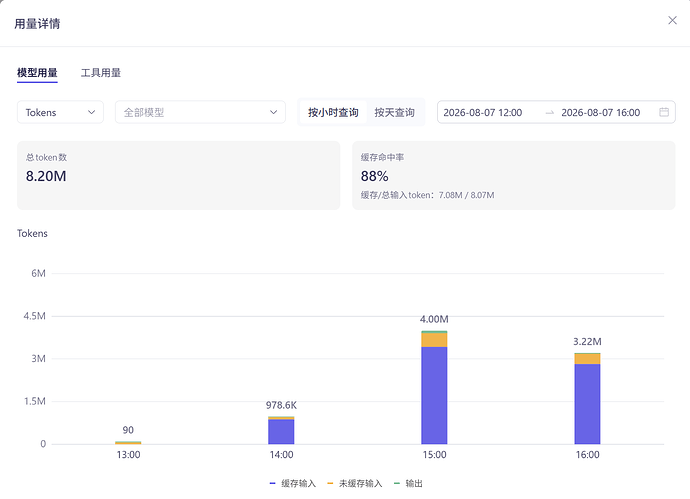Toggle the 未缓存输入 legend series
The height and width of the screenshot is (499, 690).
pos(355,483)
